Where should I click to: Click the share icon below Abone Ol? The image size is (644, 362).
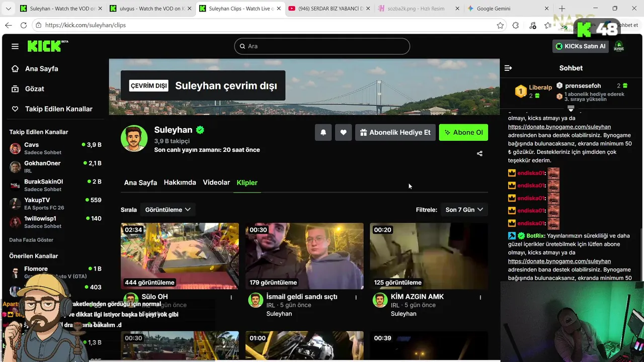[479, 153]
